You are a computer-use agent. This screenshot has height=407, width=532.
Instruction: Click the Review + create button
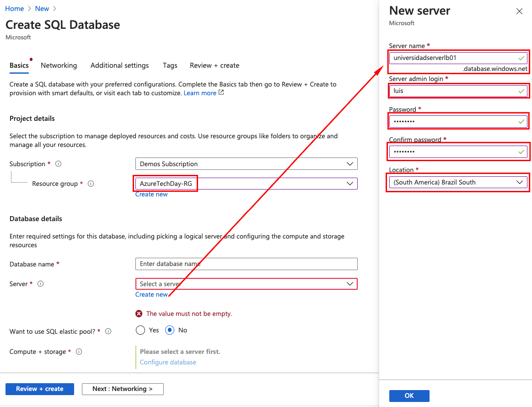pos(39,389)
